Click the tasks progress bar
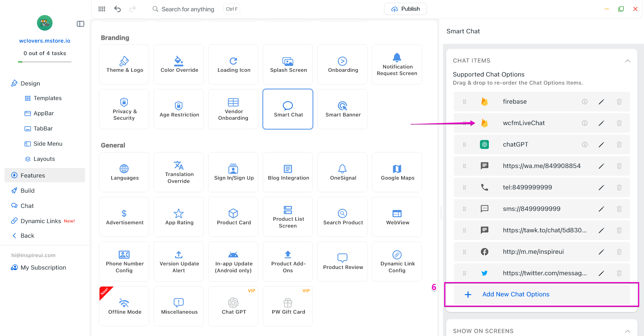 [x=45, y=62]
